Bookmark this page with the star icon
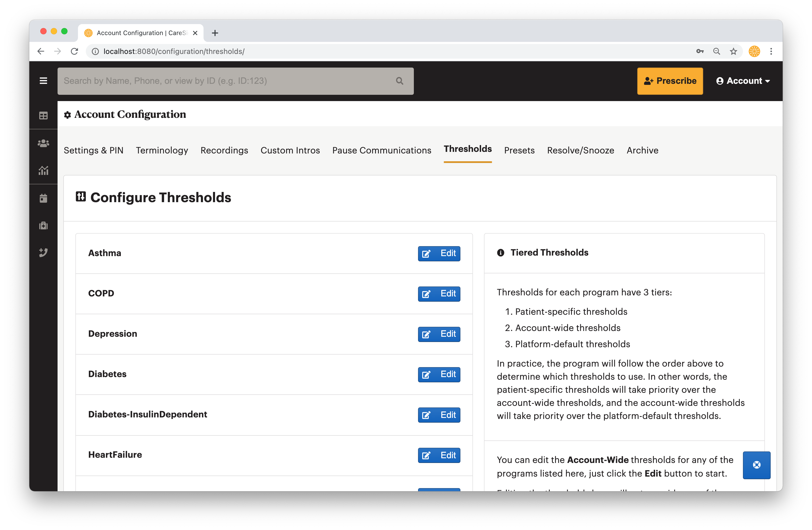Viewport: 812px width, 530px height. coord(733,51)
